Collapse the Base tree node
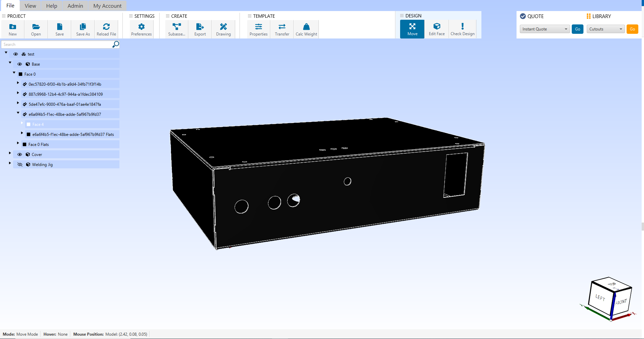644x339 pixels. [10, 63]
